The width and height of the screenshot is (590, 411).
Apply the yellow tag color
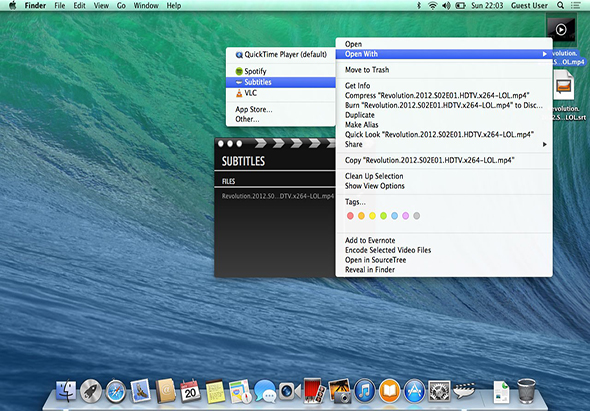(x=372, y=216)
